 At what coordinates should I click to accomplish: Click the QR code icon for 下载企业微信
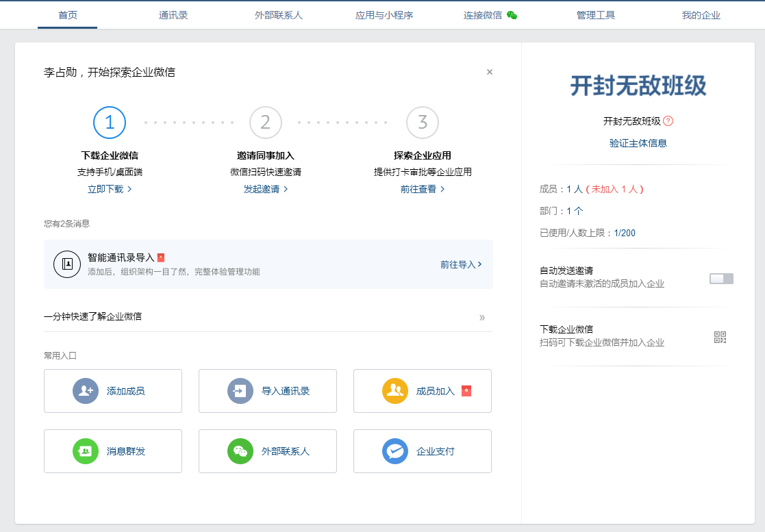click(720, 337)
